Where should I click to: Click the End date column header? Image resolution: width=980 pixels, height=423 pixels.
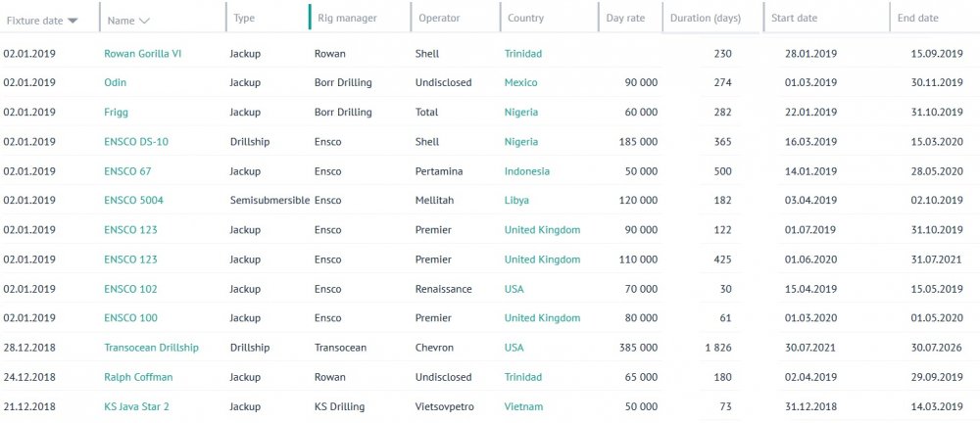(917, 19)
